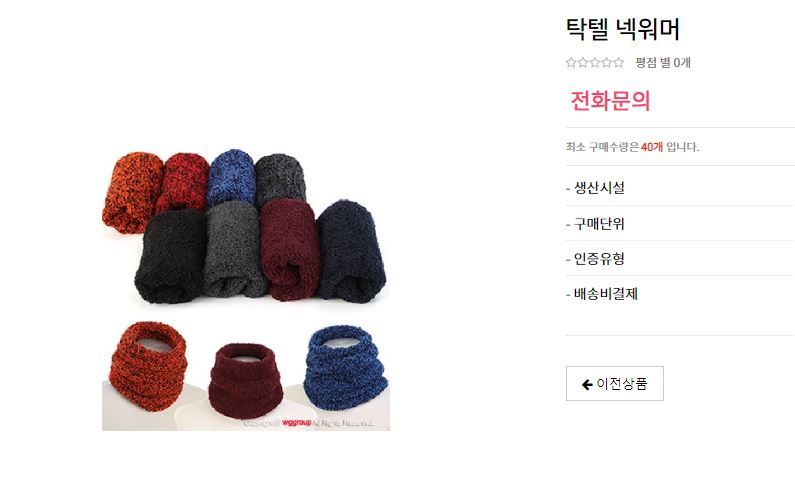Click the blue neck warmer on mannequin
This screenshot has height=481, width=795.
pyautogui.click(x=346, y=367)
